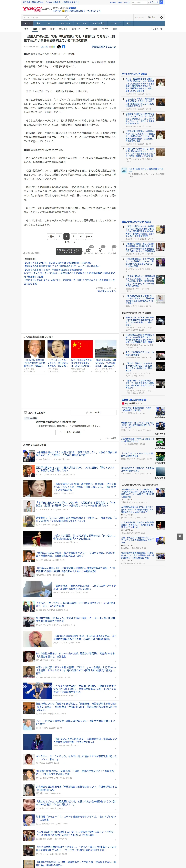Click the keyword search magnifier icon
The width and height of the screenshot is (186, 868).
pos(66,17)
